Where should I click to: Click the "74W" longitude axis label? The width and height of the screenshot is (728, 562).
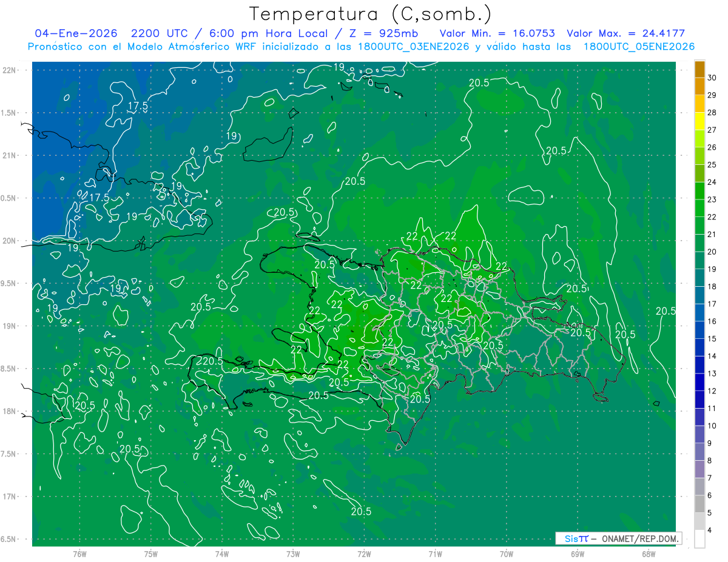[222, 554]
